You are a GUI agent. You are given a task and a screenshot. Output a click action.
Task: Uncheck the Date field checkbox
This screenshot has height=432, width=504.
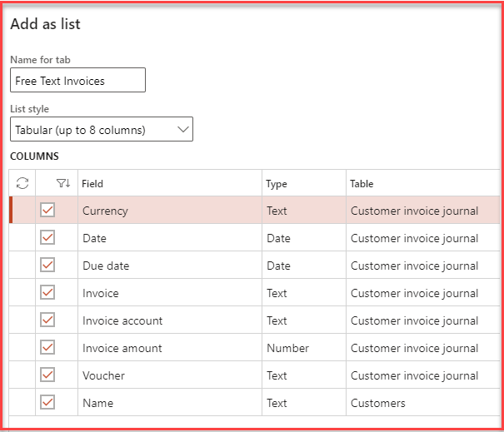point(47,238)
